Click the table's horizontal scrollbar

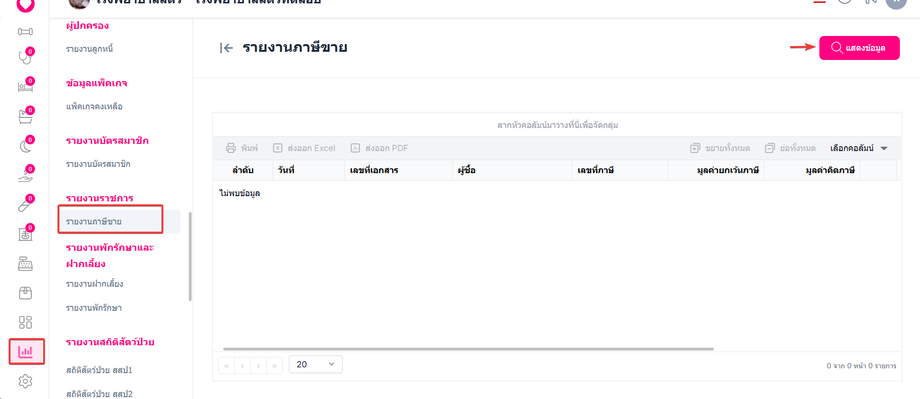click(468, 349)
